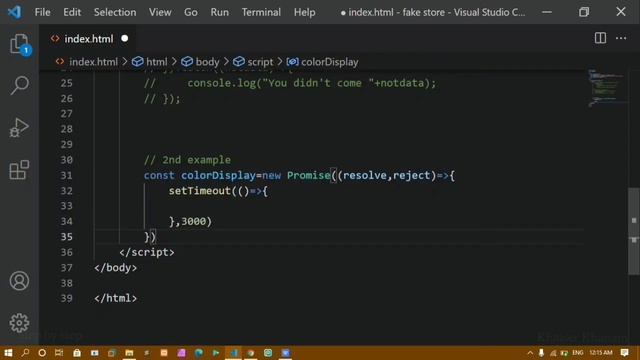640x360 pixels.
Task: Select colorDisplay symbol in breadcrumb
Action: pos(329,62)
